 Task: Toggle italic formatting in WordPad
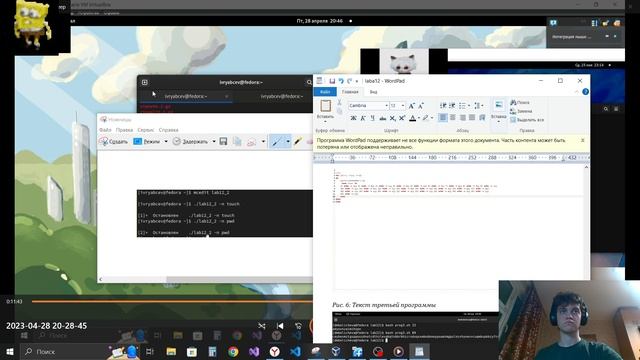(x=363, y=118)
